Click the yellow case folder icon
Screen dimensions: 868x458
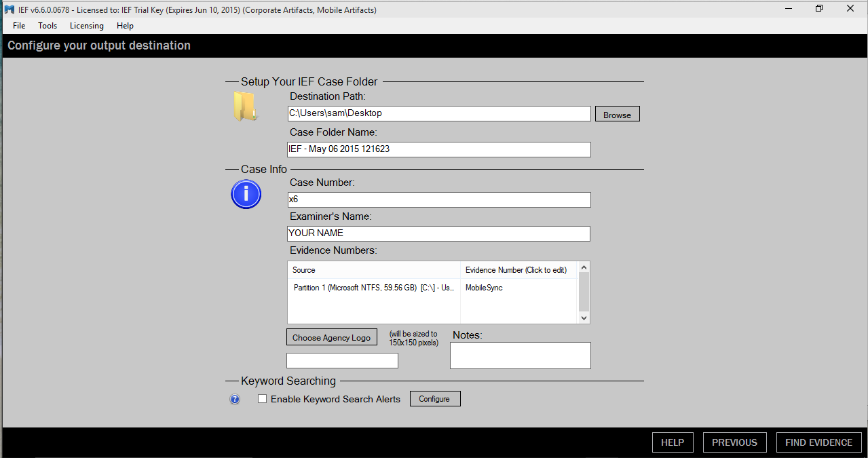coord(245,107)
